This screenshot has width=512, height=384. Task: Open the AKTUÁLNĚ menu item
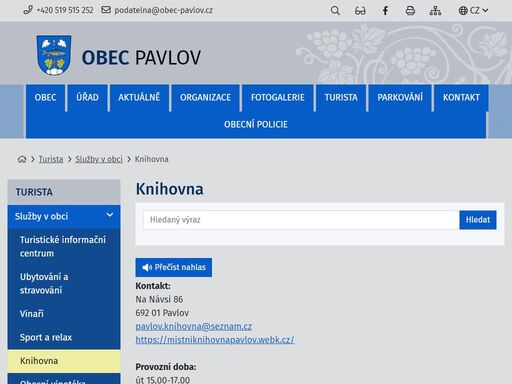tap(139, 97)
